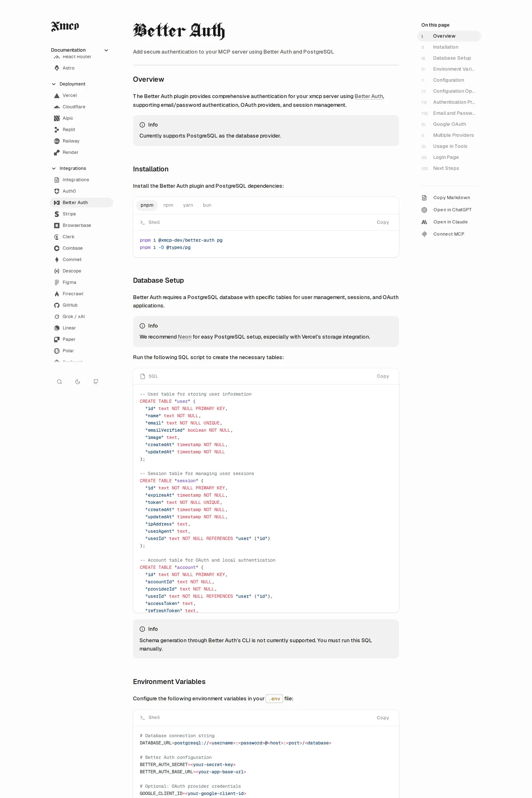Copy the install Shell commands
Image resolution: width=532 pixels, height=798 pixels.
[383, 222]
